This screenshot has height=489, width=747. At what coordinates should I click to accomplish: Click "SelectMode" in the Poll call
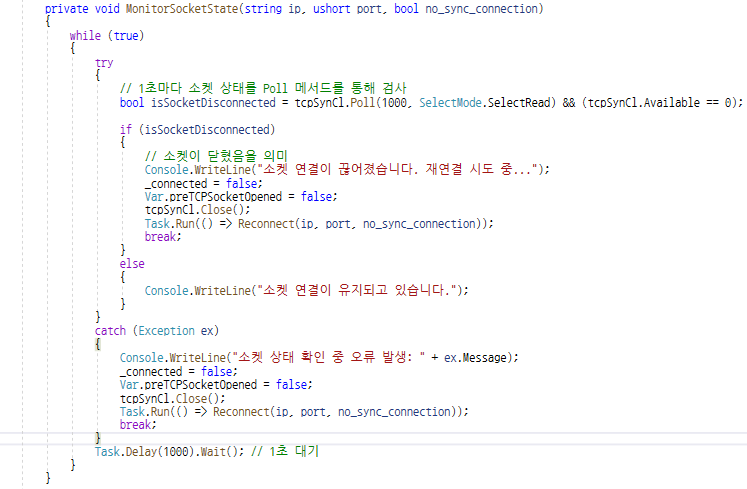(450, 102)
